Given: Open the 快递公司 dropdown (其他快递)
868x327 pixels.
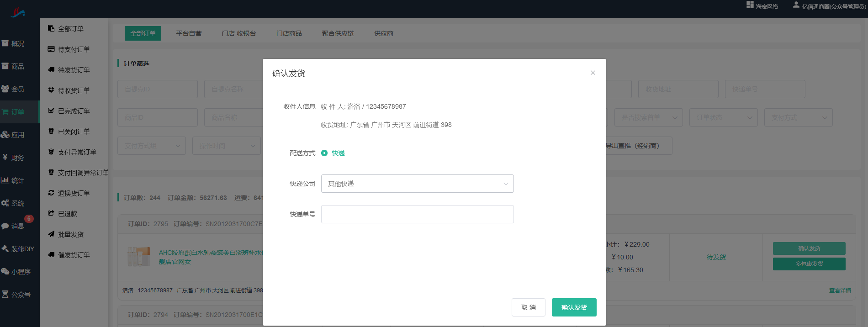Looking at the screenshot, I should 418,184.
